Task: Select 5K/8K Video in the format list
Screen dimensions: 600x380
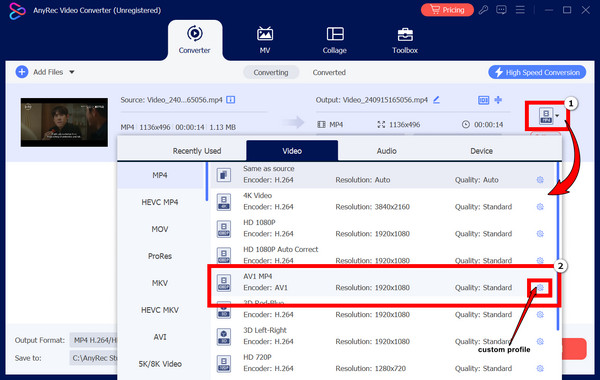Action: (160, 364)
